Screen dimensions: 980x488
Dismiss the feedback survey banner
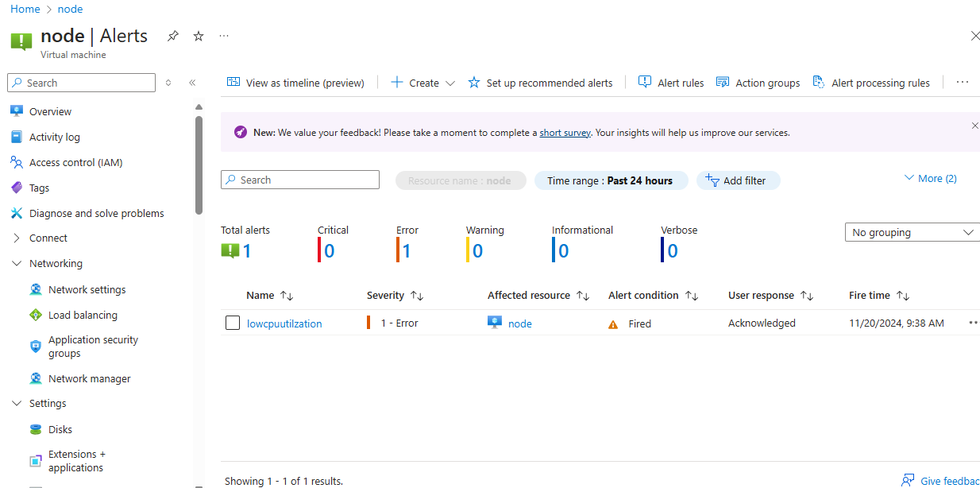[975, 126]
